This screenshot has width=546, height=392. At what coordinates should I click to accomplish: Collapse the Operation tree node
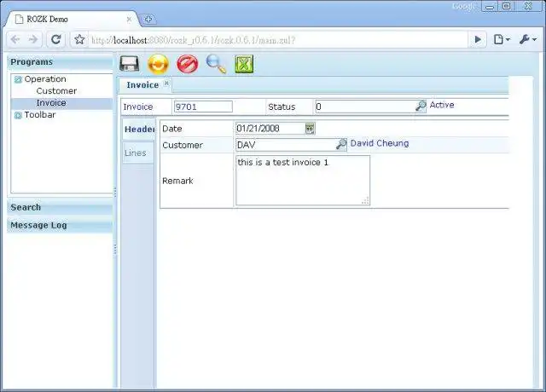point(18,79)
